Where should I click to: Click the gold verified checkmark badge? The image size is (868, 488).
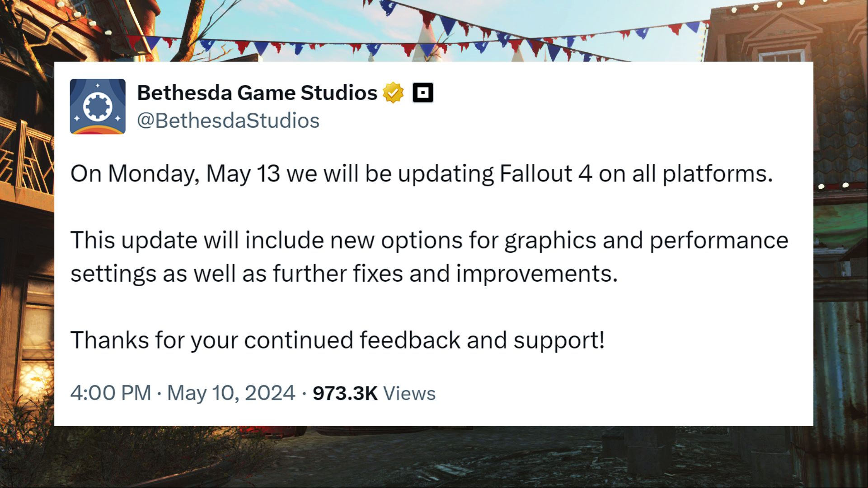393,93
